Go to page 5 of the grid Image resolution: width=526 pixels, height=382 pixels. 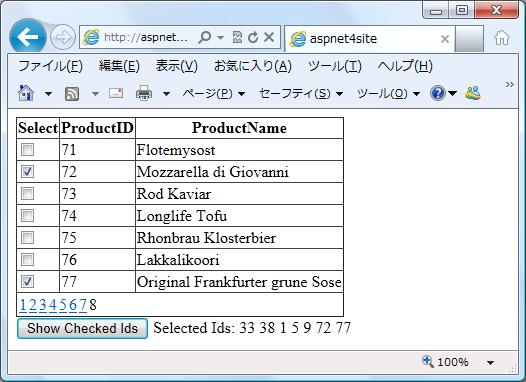click(x=63, y=305)
